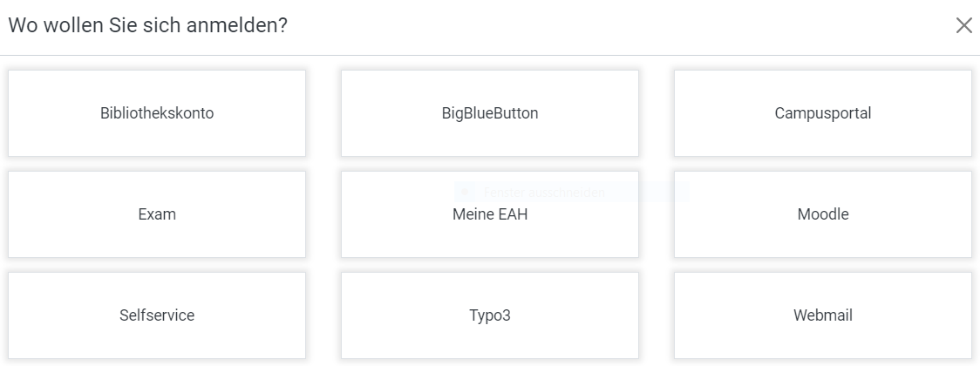Open the Selfservice option

pyautogui.click(x=157, y=315)
